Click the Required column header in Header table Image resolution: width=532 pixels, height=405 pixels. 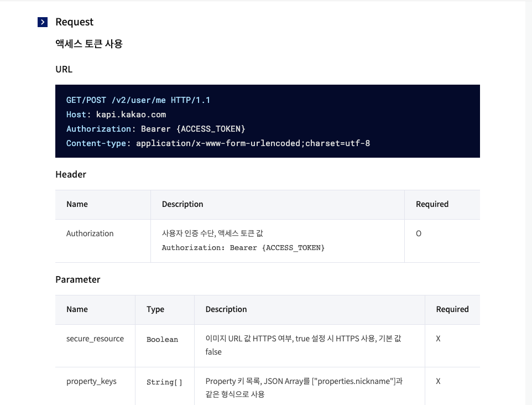click(432, 204)
